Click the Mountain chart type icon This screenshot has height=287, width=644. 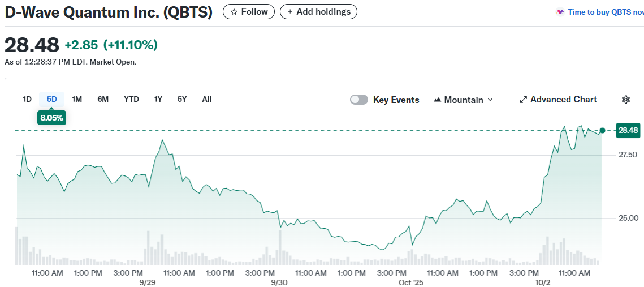437,100
